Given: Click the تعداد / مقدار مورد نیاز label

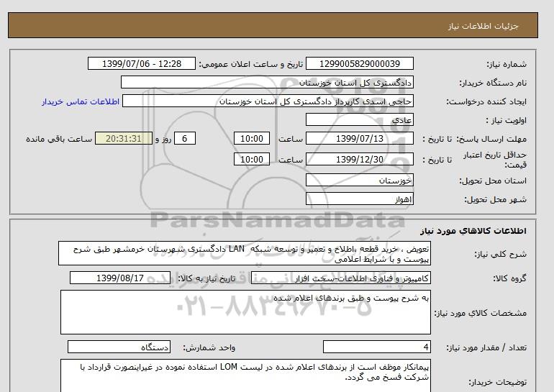Looking at the screenshot, I should (x=486, y=348).
